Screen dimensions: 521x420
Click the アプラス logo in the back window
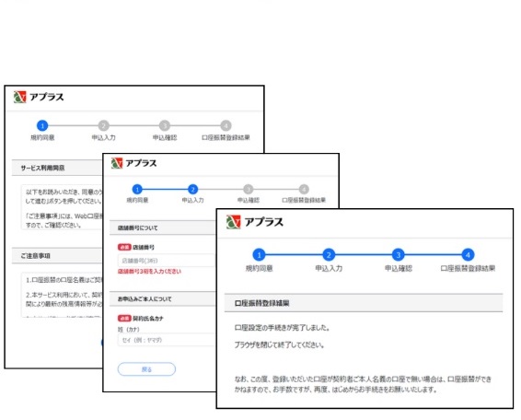tap(39, 97)
